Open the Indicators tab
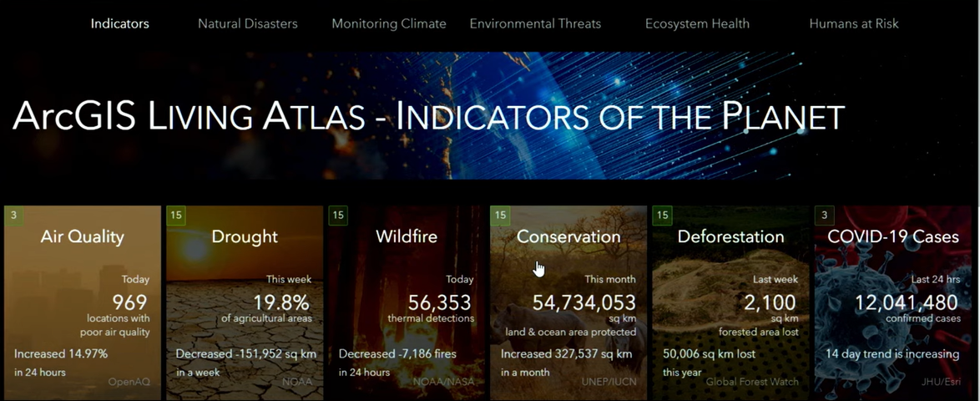 coord(119,23)
